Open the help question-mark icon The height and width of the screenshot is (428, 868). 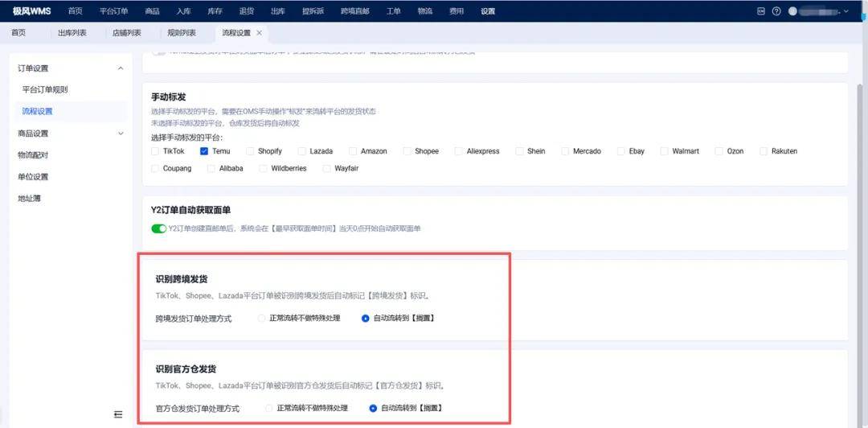776,11
